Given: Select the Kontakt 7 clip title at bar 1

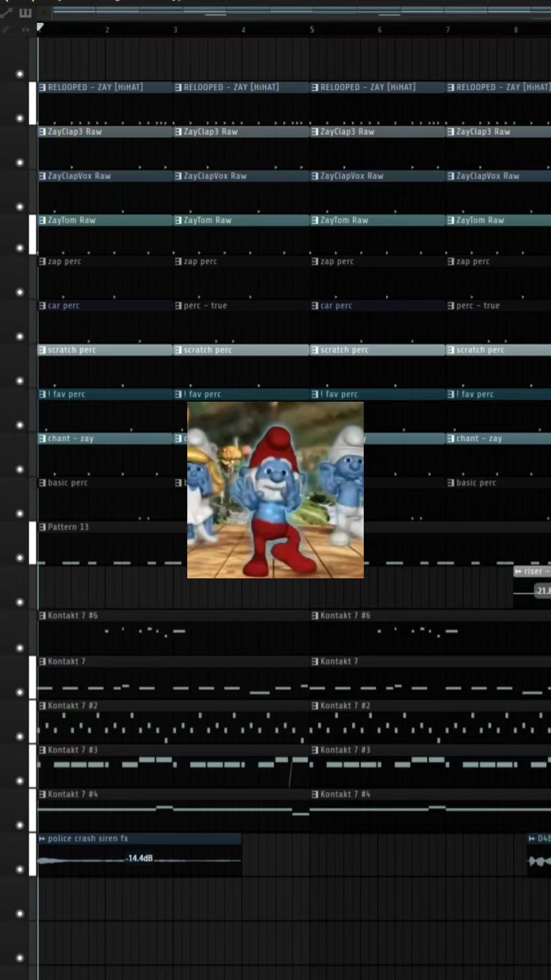Looking at the screenshot, I should point(66,661).
